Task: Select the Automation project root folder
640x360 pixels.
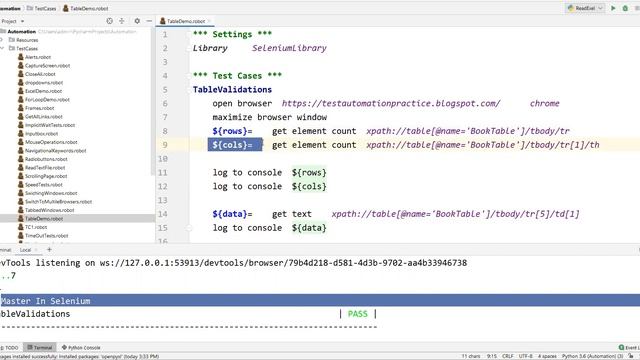Action: [x=21, y=31]
